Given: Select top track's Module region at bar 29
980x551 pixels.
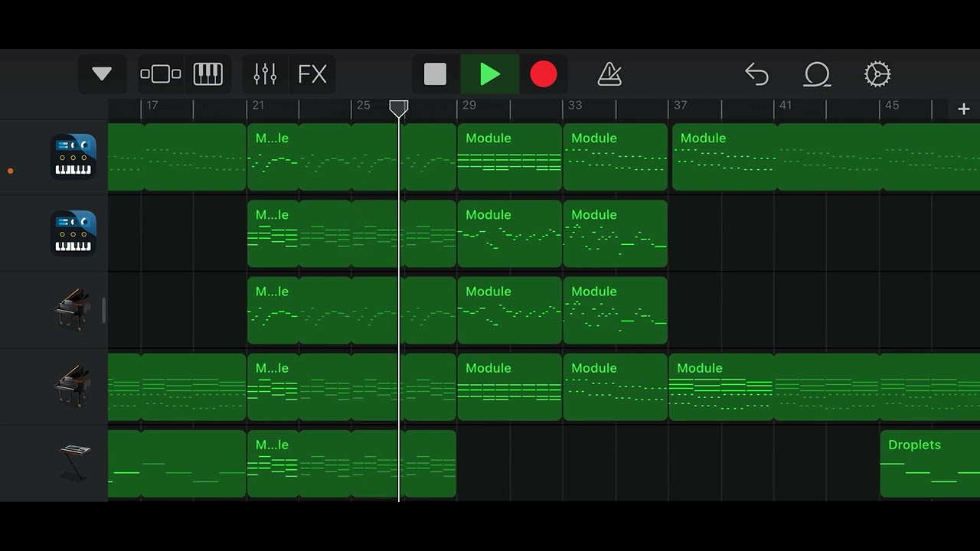Looking at the screenshot, I should coord(510,157).
